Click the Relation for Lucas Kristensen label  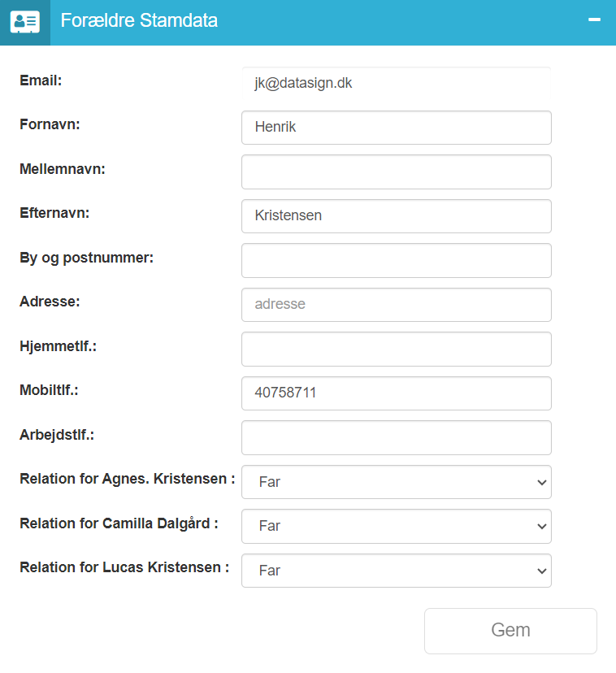coord(124,567)
